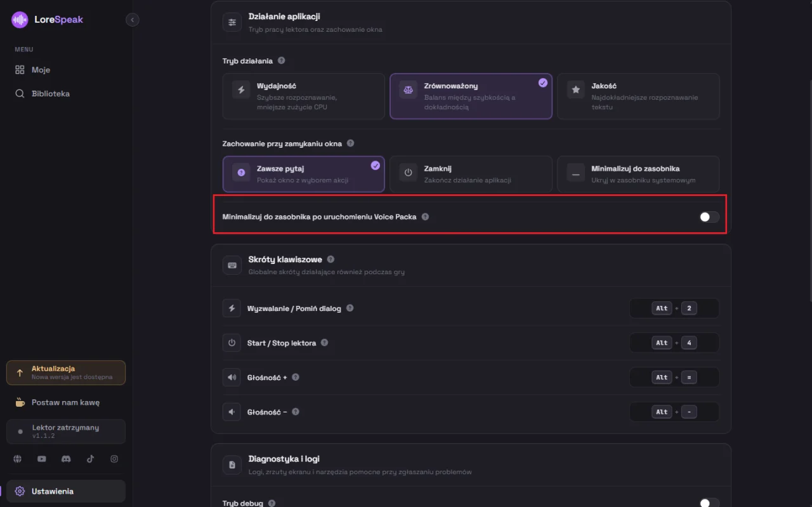Pick 'Minimalizuj do zasobnika' card with 'Ukryj w zasobniku' subtitle
812x507 pixels.
pyautogui.click(x=638, y=174)
